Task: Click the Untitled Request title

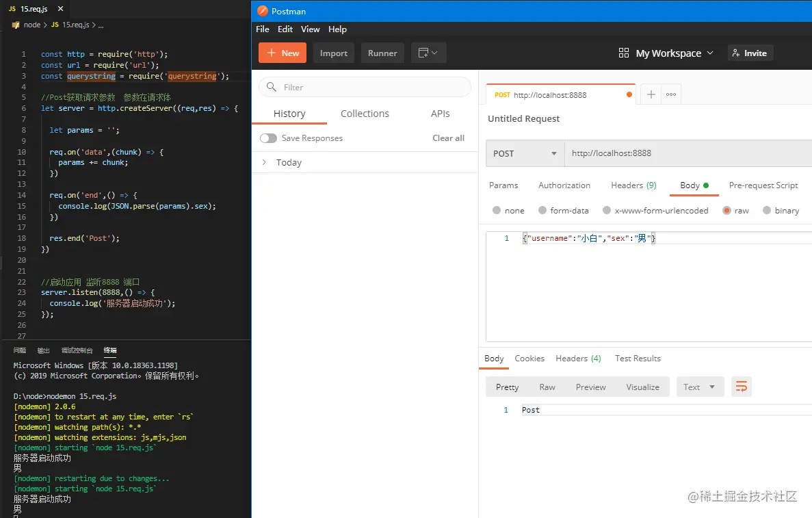Action: [x=523, y=118]
